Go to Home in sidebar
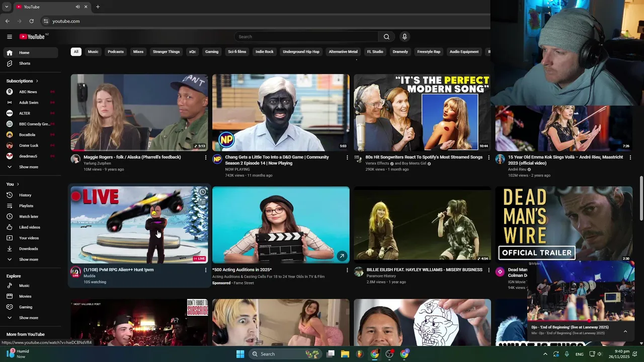 tap(30, 52)
